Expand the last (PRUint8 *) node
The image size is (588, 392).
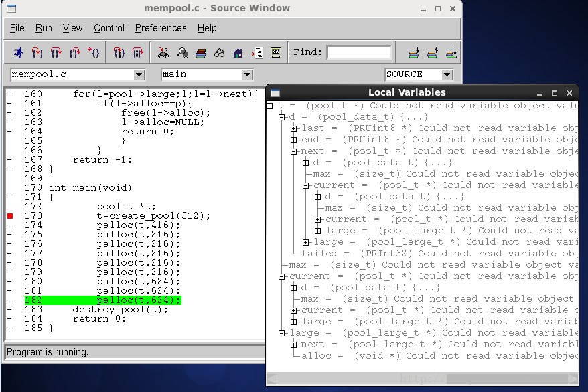click(x=294, y=128)
